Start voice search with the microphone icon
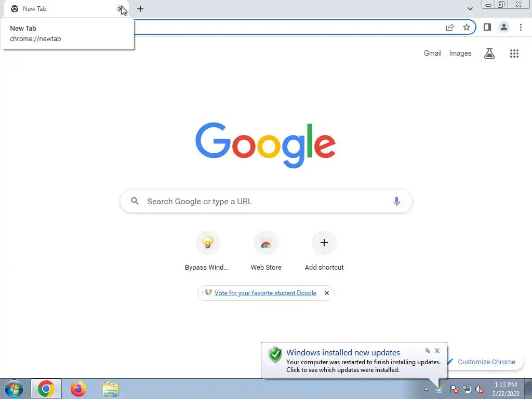Image resolution: width=532 pixels, height=399 pixels. tap(396, 201)
